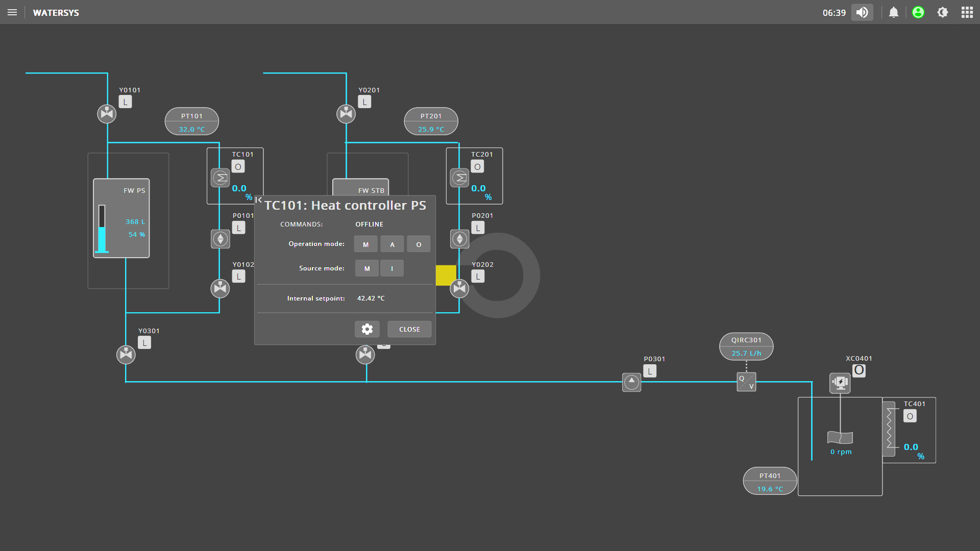Set operation mode to A (automatic)
Viewport: 980px width, 551px height.
(x=392, y=244)
